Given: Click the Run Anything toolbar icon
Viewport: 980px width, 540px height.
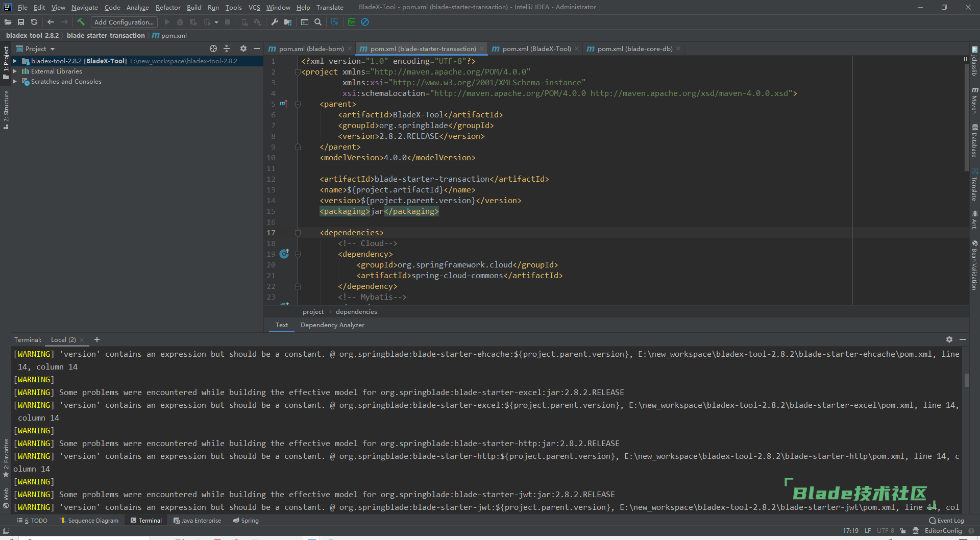Looking at the screenshot, I should [x=305, y=22].
